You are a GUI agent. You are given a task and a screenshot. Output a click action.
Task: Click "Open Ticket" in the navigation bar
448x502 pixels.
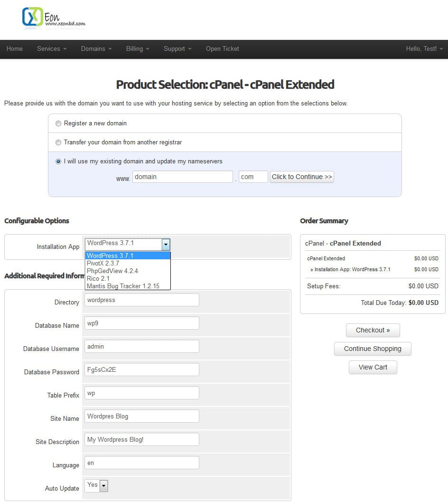[x=222, y=49]
